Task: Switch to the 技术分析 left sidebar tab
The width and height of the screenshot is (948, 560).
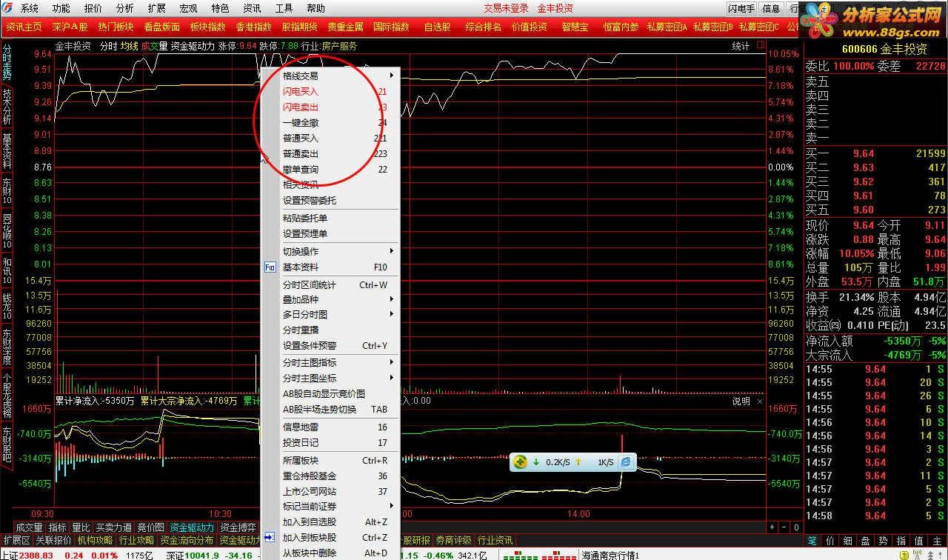Action: point(7,108)
